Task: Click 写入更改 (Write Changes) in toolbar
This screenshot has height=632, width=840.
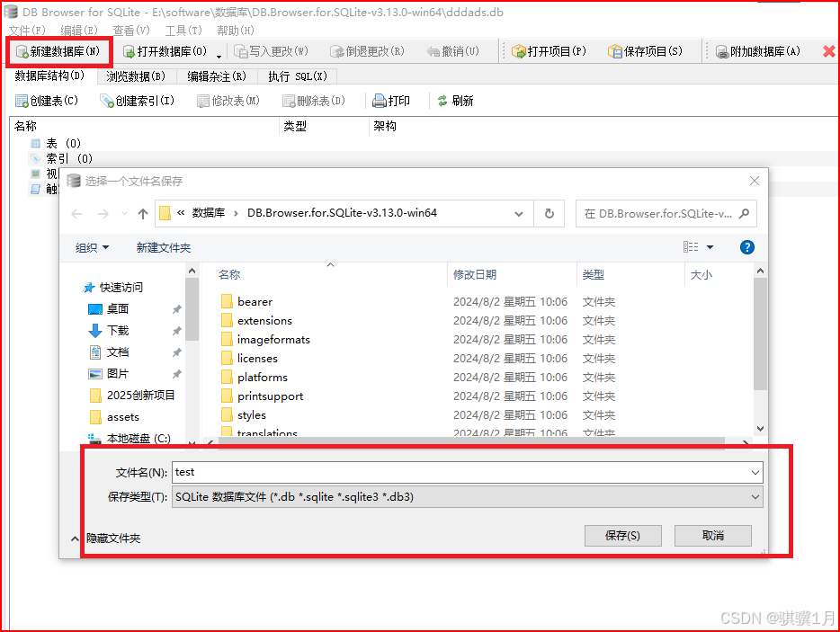Action: pos(272,51)
